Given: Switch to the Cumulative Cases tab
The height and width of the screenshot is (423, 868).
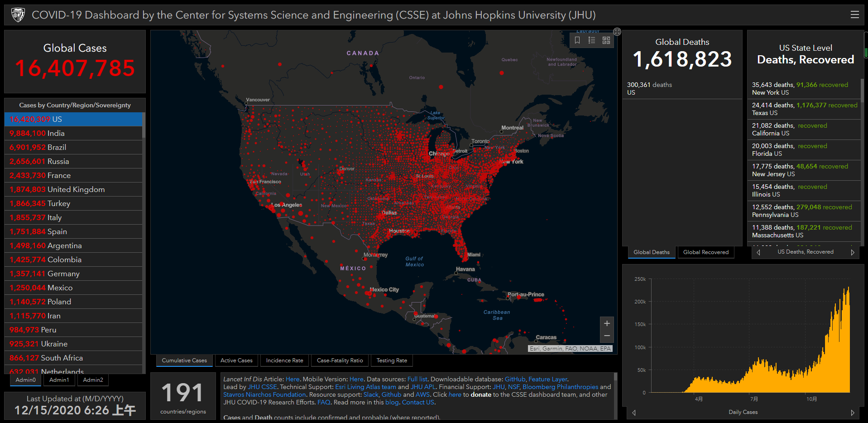Looking at the screenshot, I should 184,361.
